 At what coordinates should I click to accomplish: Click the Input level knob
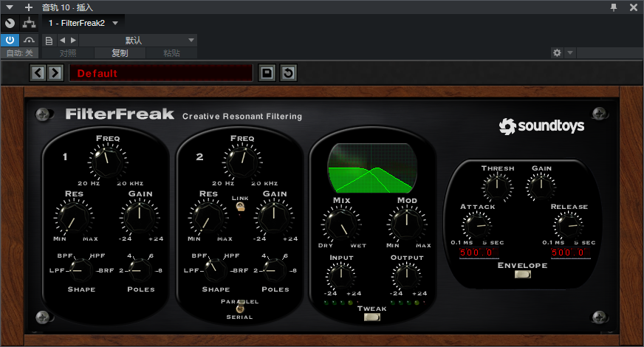[x=341, y=275]
